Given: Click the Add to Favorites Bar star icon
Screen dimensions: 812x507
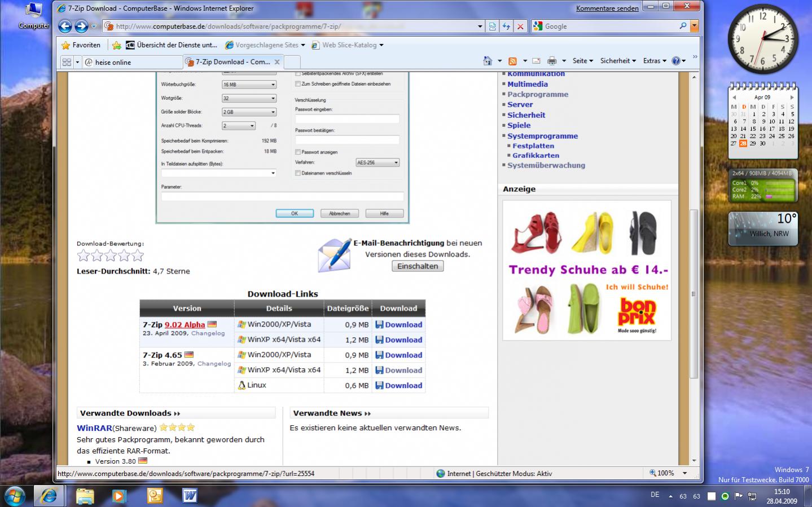Looking at the screenshot, I should [116, 45].
